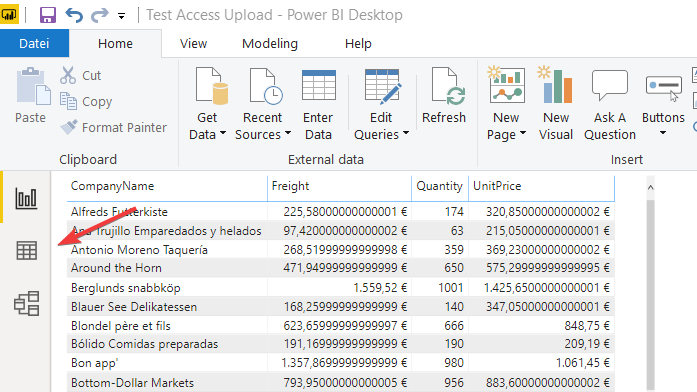Switch to Data view in sidebar
The width and height of the screenshot is (697, 392).
coord(27,251)
